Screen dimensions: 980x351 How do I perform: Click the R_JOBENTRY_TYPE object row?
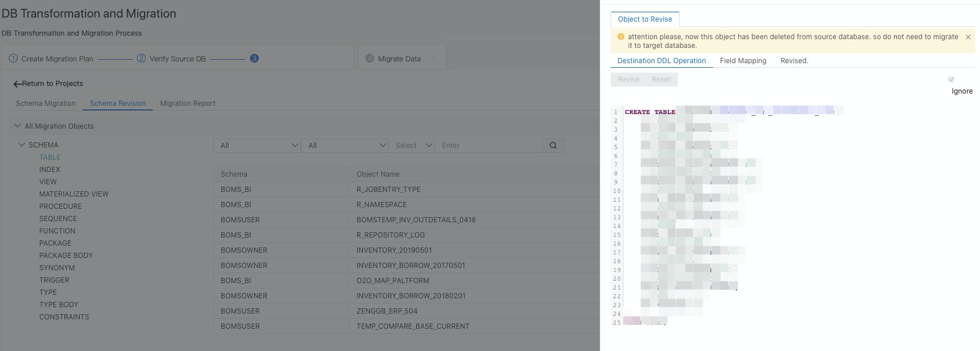(x=406, y=189)
